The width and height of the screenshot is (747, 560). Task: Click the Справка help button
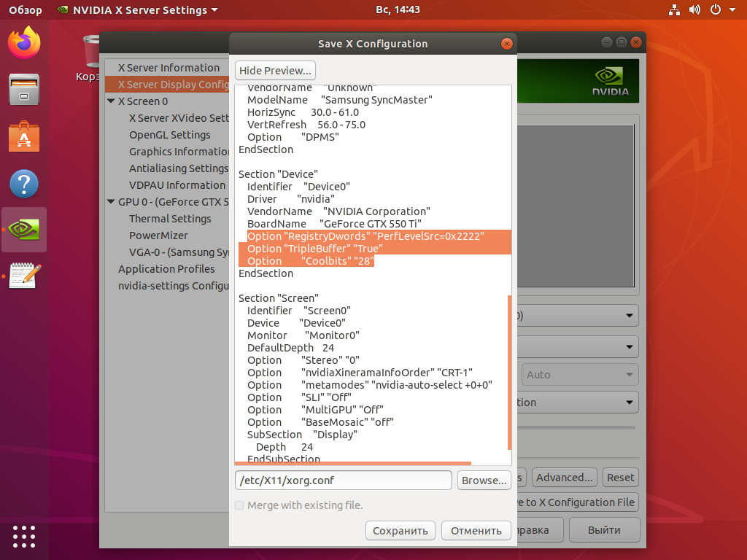tap(541, 530)
